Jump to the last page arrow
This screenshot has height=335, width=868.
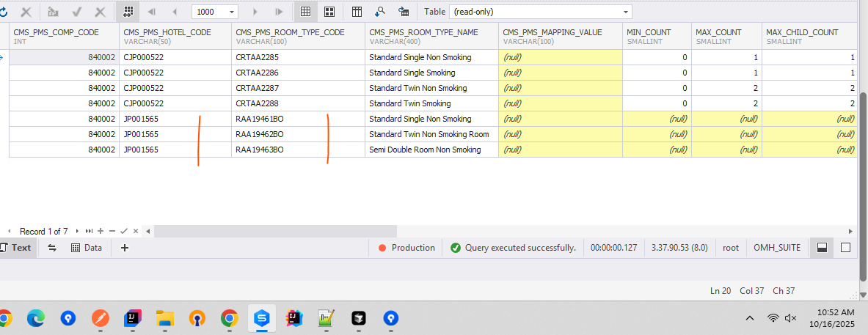point(279,12)
